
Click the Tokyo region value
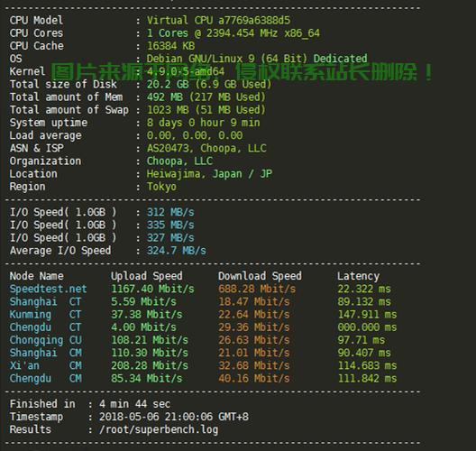161,187
